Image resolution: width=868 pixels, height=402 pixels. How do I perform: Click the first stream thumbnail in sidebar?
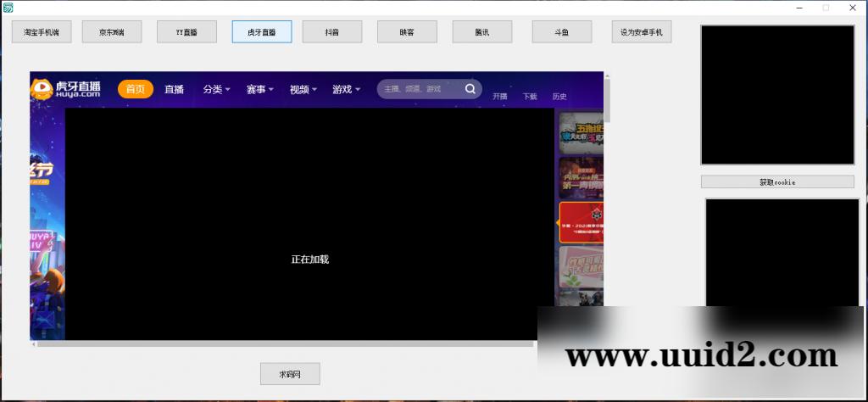[x=581, y=133]
